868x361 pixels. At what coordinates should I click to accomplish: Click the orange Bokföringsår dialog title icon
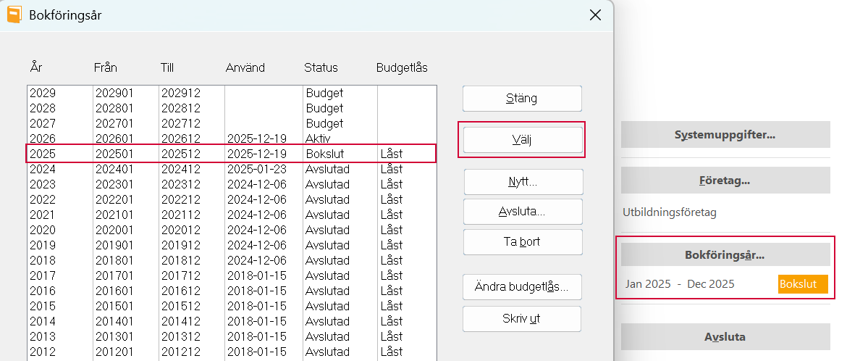click(x=14, y=14)
